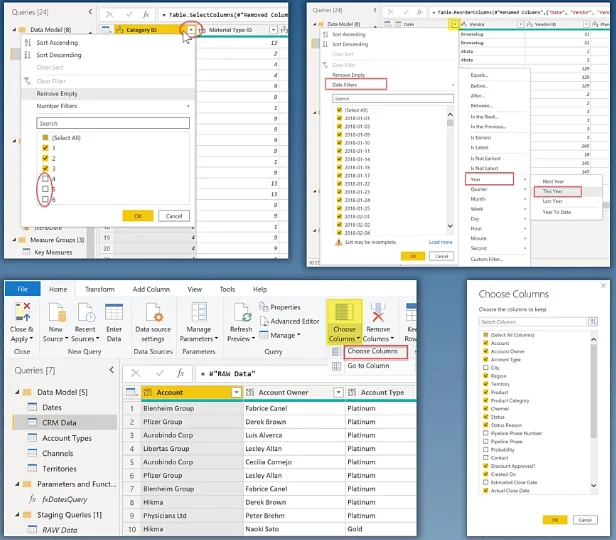Collapse the Measure Groups [3] folder
Viewport: 616px width, 540px height.
[x=14, y=240]
